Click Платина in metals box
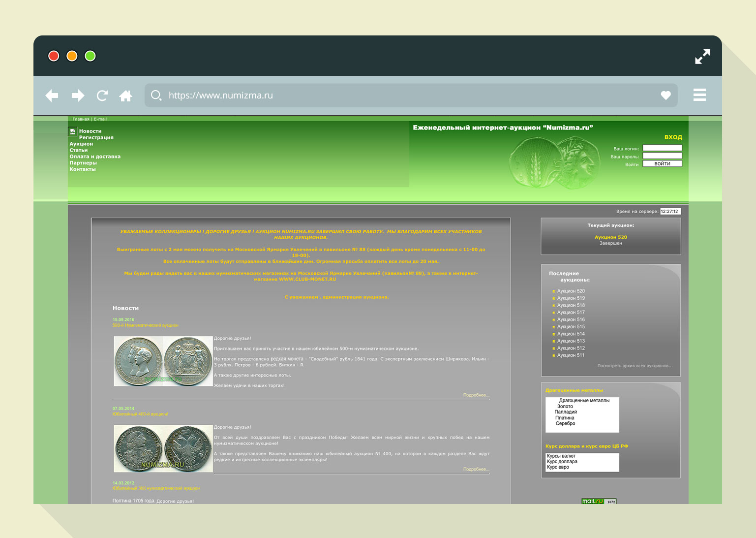 coord(565,418)
